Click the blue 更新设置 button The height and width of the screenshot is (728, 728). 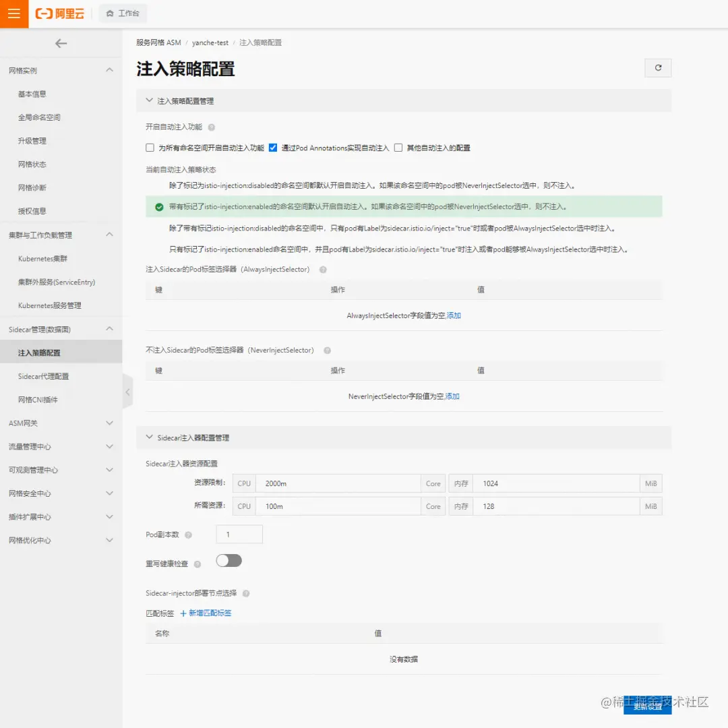647,706
